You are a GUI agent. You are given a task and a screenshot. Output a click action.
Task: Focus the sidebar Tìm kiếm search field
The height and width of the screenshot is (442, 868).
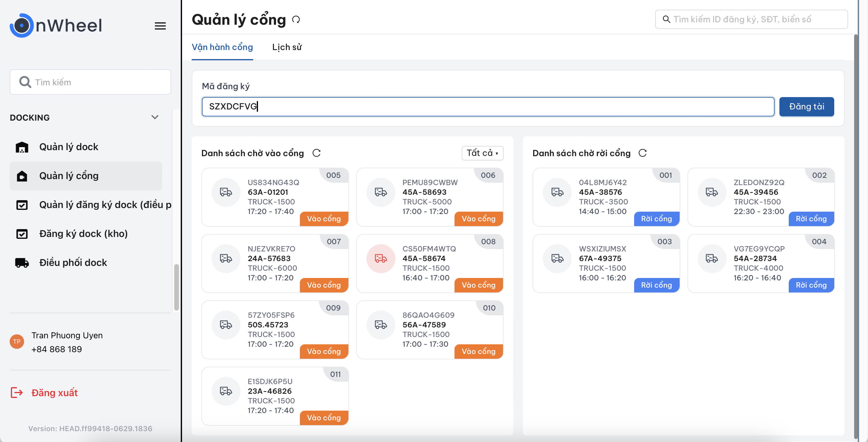pos(90,82)
